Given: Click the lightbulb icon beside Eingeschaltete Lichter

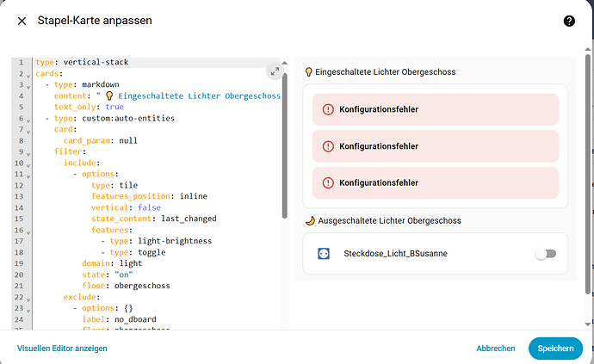Looking at the screenshot, I should [309, 72].
